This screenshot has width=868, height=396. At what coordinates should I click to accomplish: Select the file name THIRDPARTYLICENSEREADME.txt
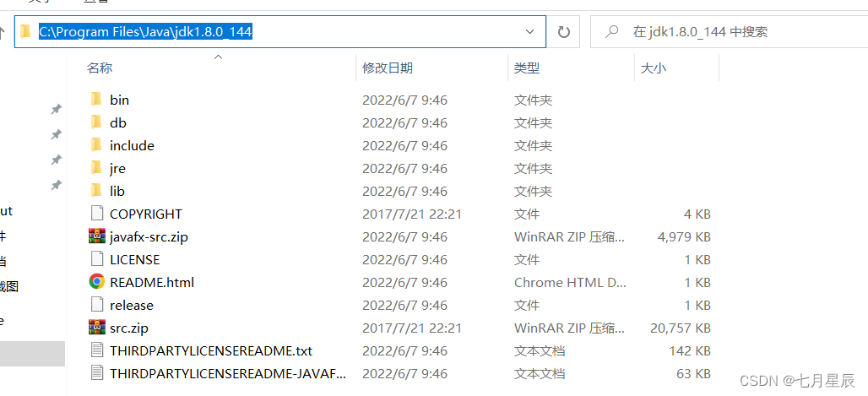(x=211, y=350)
